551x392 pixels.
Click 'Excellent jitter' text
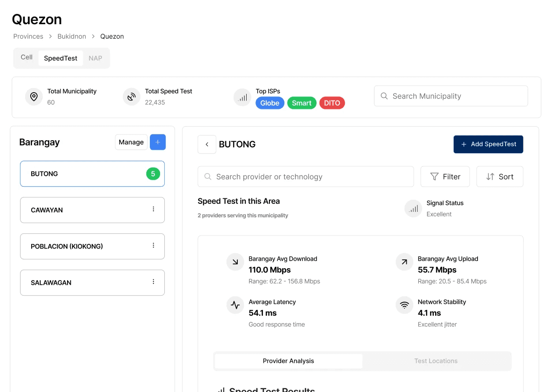pos(437,324)
